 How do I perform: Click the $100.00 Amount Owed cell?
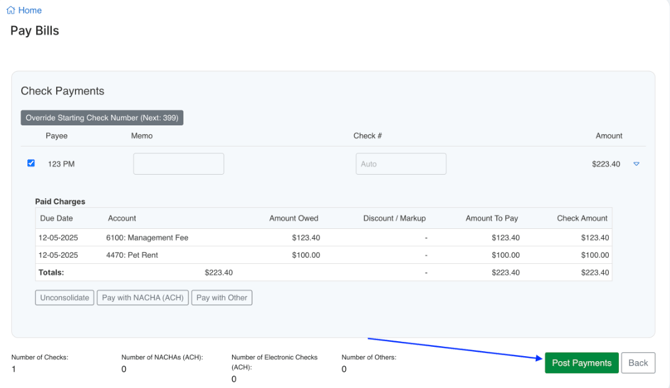click(x=306, y=255)
